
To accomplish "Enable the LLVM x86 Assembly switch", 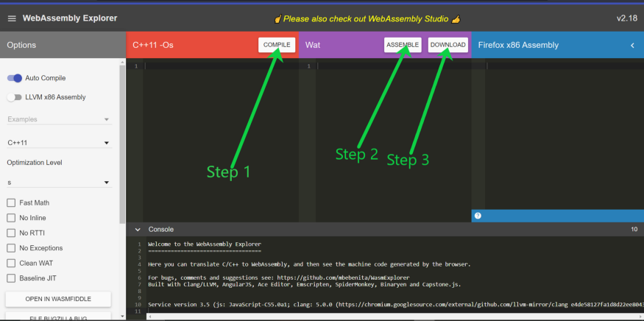I will (x=15, y=97).
